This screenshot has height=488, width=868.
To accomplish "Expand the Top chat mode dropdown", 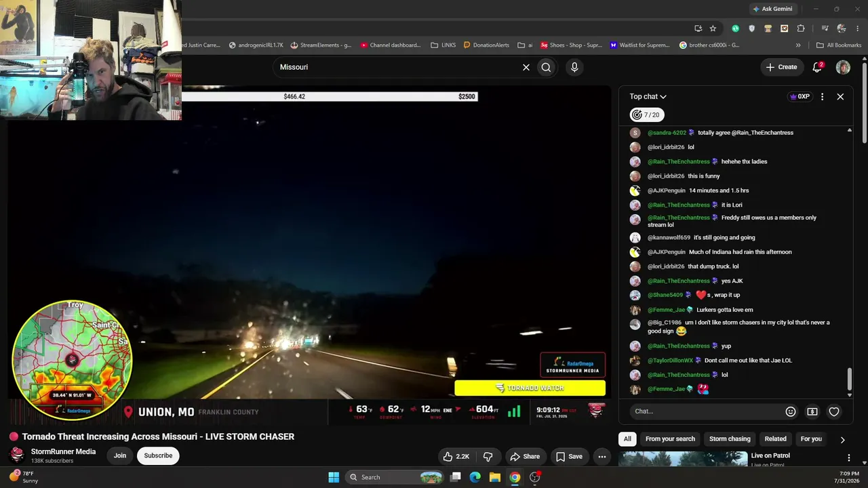I will pos(648,97).
